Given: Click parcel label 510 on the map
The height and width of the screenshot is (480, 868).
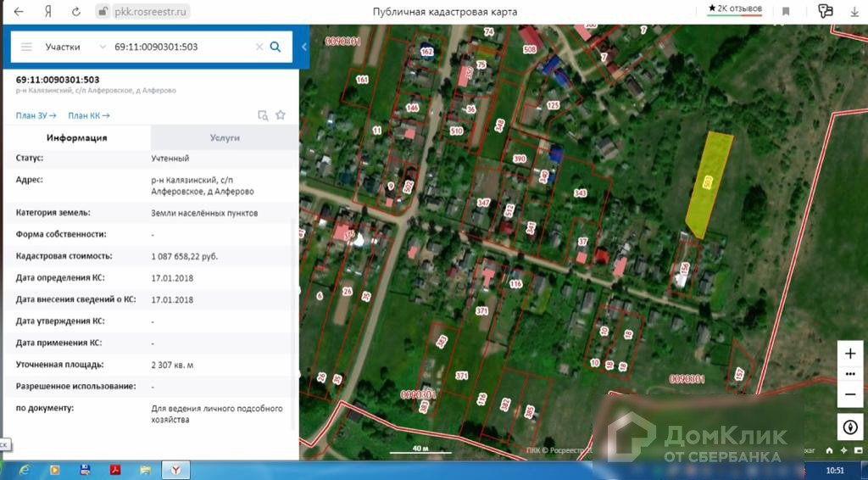Looking at the screenshot, I should [x=456, y=131].
